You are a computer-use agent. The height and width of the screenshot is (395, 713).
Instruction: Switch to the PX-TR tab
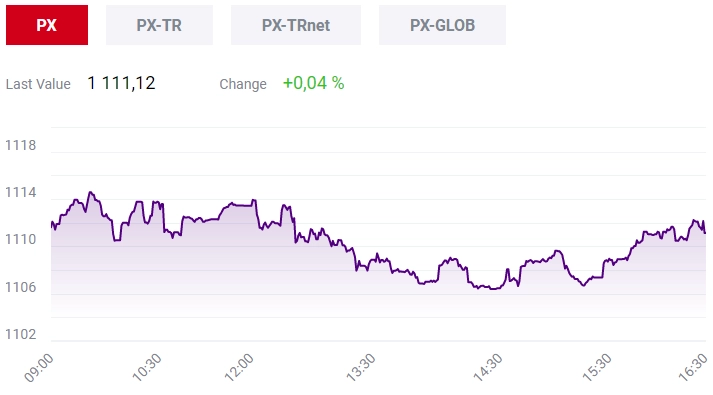click(159, 25)
